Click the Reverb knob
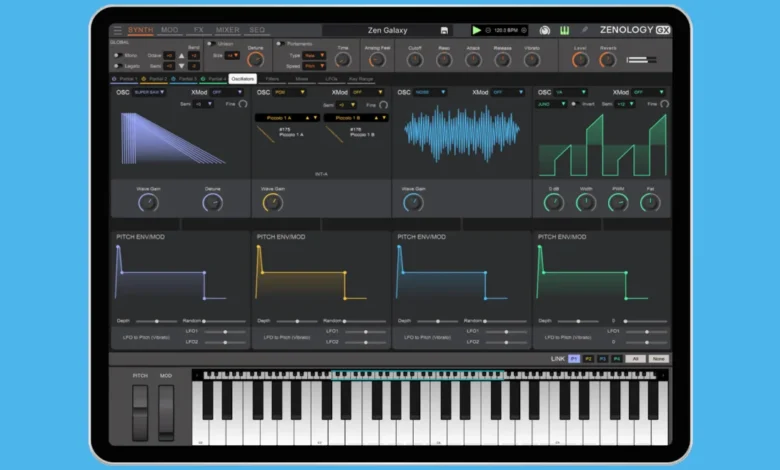The image size is (780, 470). click(x=609, y=60)
